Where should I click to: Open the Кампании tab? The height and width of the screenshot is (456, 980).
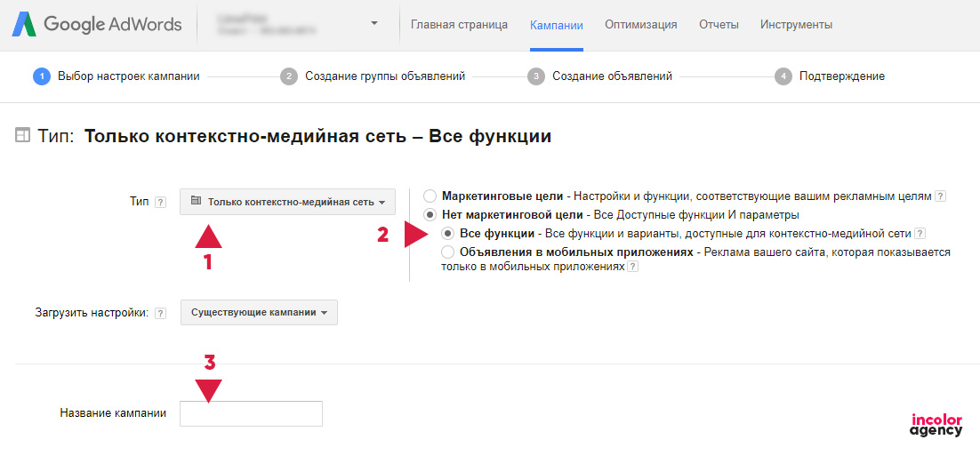tap(556, 26)
